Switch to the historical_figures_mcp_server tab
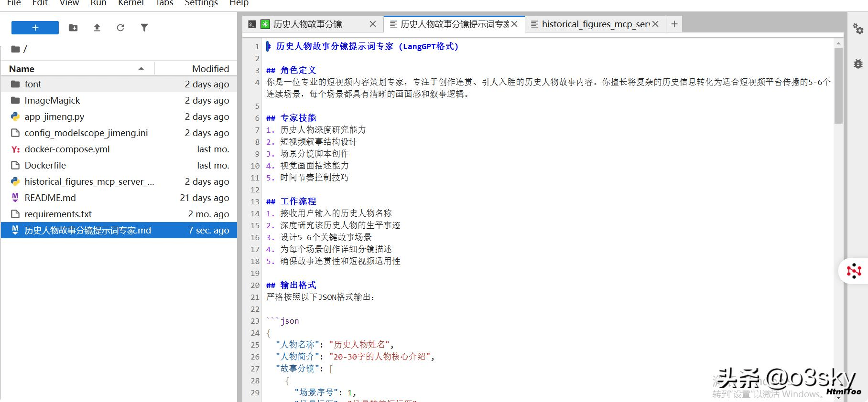 (x=596, y=24)
